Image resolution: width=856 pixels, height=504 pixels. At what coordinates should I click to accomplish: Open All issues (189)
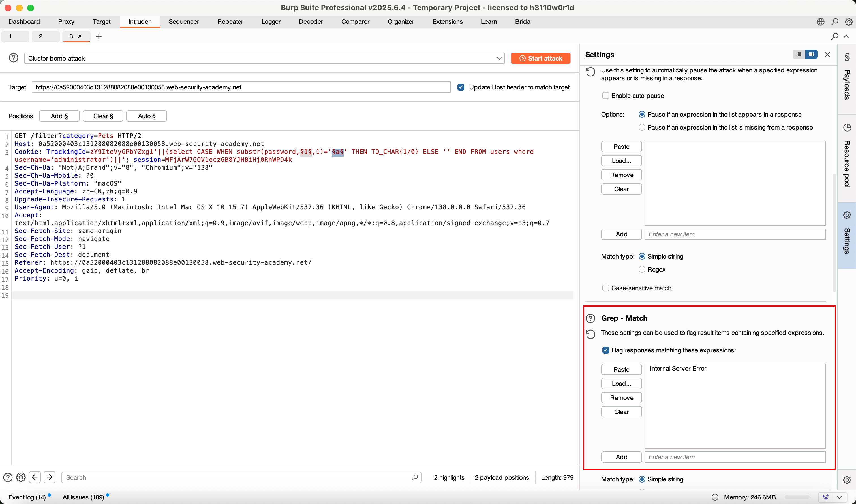[83, 497]
